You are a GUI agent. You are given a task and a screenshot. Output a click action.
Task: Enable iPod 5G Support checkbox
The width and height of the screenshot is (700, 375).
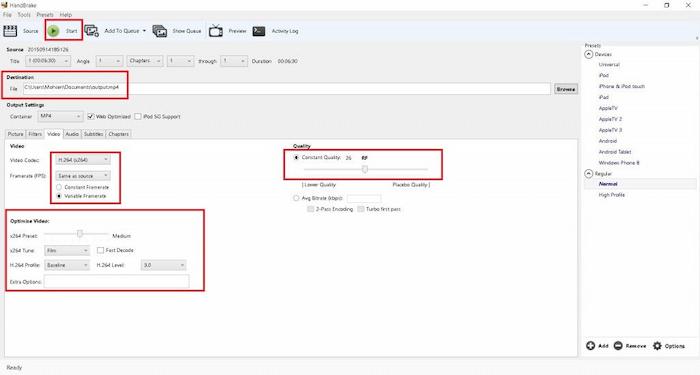pos(138,117)
